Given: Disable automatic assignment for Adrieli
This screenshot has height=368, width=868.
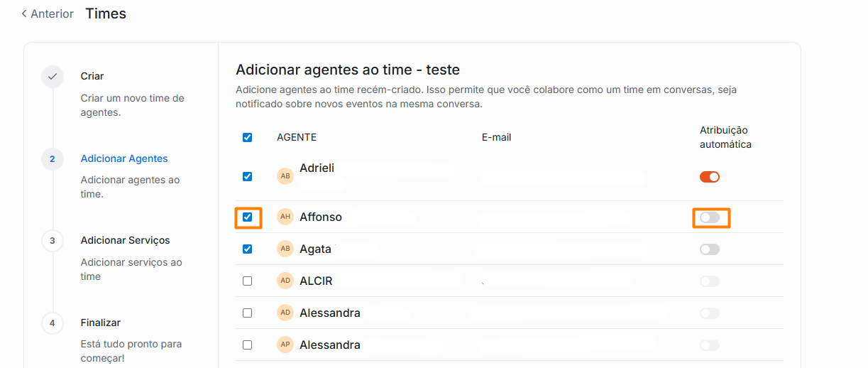Looking at the screenshot, I should 710,177.
